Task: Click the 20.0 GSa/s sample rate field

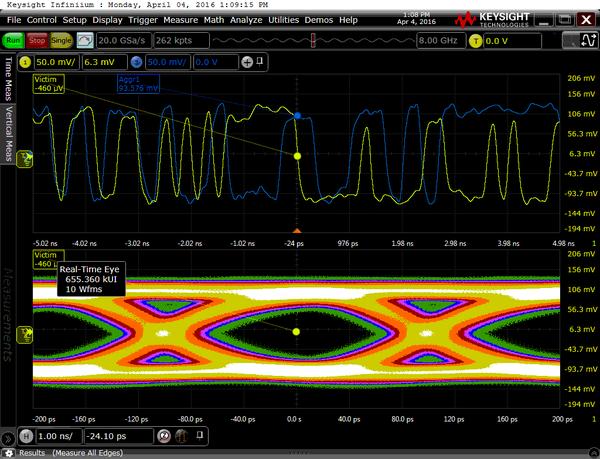Action: click(123, 41)
